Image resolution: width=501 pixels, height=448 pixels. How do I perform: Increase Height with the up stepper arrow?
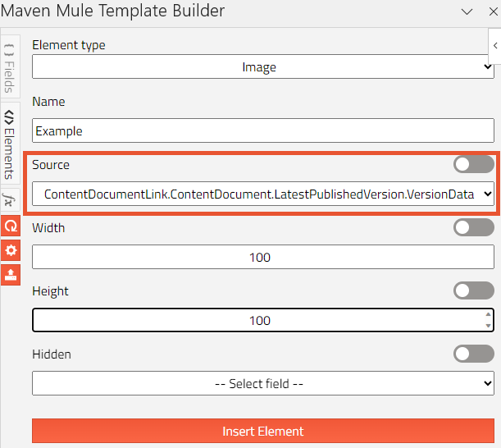click(488, 314)
